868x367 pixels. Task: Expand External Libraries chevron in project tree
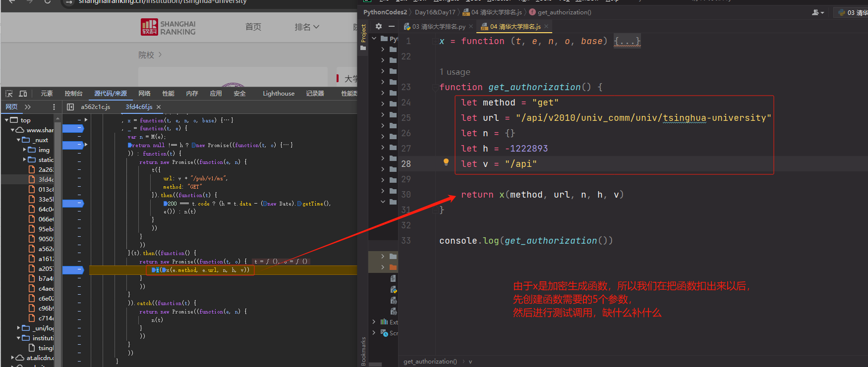coord(374,322)
